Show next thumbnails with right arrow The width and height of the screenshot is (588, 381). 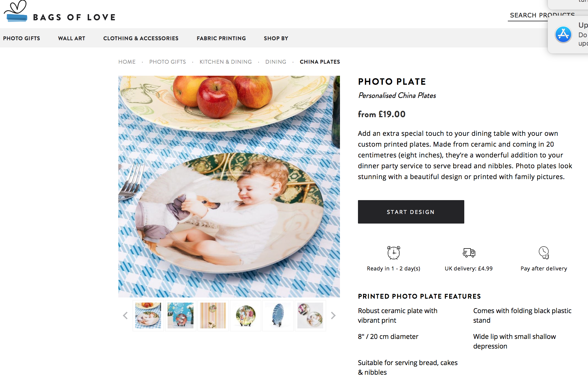click(333, 315)
